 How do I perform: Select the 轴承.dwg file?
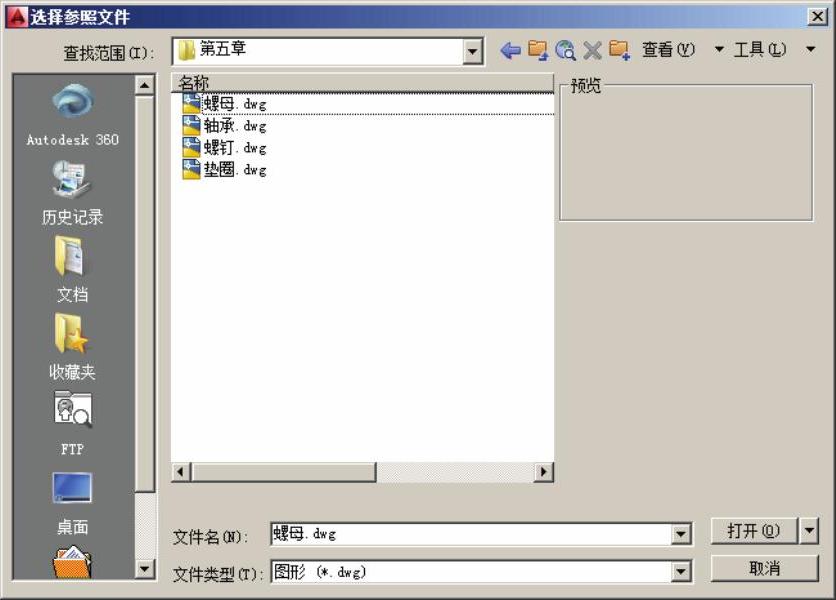[234, 126]
